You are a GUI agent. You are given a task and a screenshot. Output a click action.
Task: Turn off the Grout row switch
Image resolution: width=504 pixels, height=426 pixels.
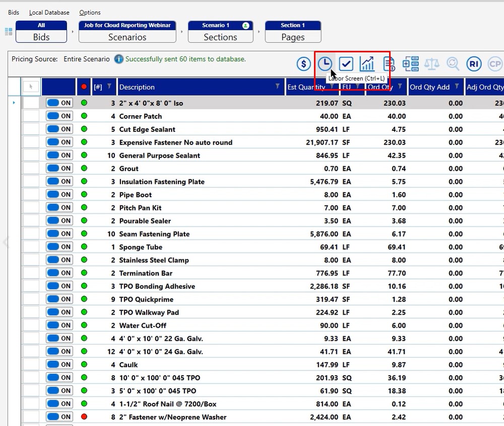click(x=59, y=169)
